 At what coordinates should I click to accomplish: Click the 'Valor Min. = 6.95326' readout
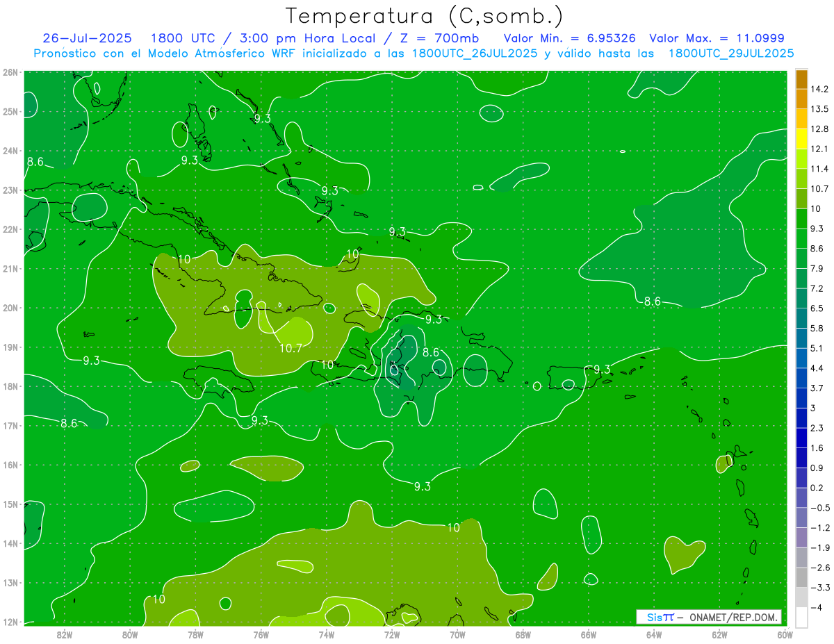click(x=569, y=38)
